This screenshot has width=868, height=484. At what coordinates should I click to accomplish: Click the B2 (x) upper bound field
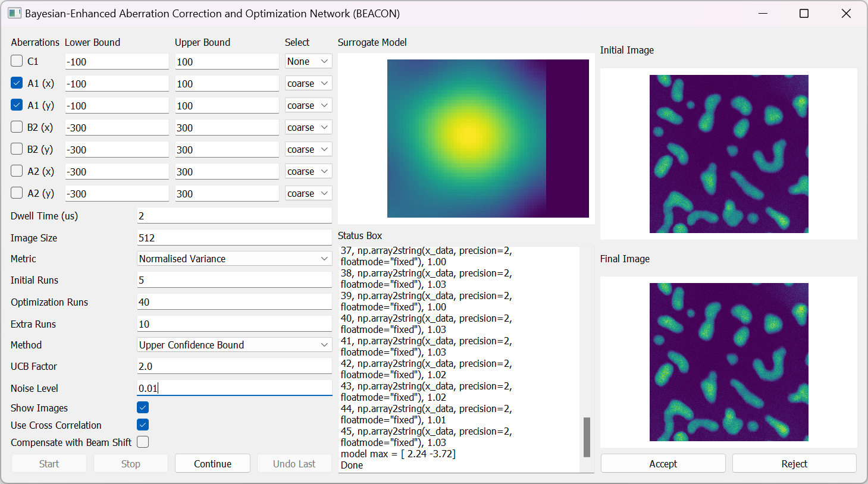point(227,127)
